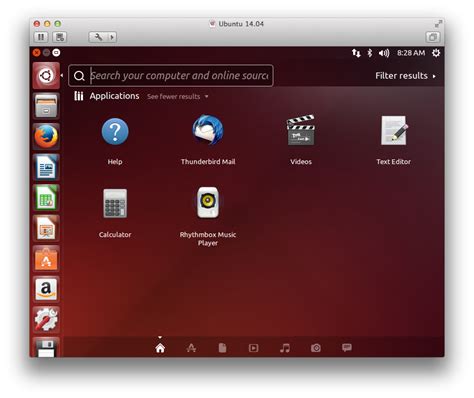Enter full screen with the arrows icon
Image resolution: width=474 pixels, height=398 pixels.
click(438, 24)
